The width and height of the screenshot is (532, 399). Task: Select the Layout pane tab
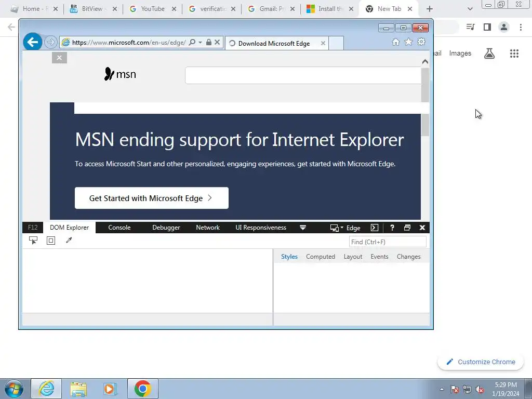(353, 257)
